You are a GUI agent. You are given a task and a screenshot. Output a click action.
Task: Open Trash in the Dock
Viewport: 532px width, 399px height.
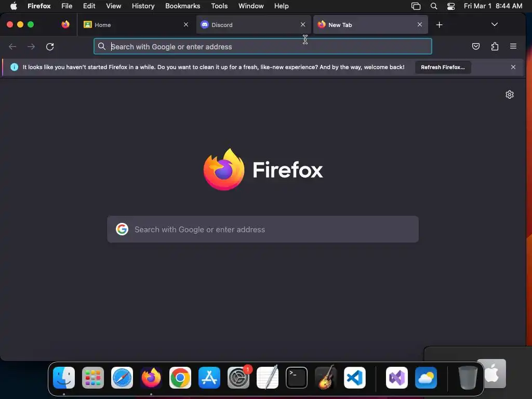click(468, 377)
